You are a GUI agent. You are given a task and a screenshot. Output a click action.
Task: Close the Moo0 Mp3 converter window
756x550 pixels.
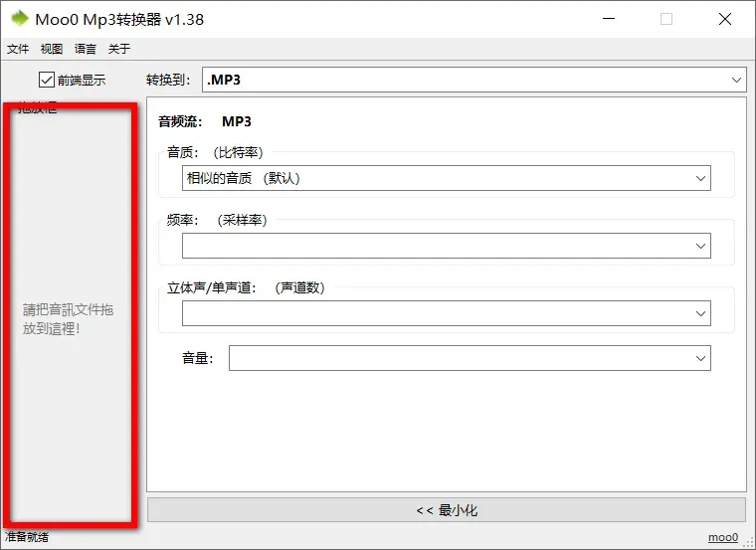(x=724, y=19)
